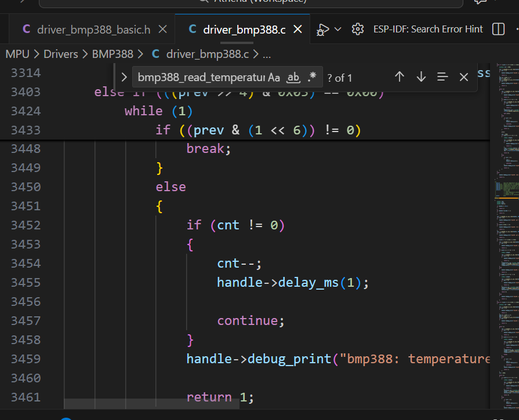519x420 pixels.
Task: Close the driver_bmp388.c tab
Action: click(x=298, y=30)
